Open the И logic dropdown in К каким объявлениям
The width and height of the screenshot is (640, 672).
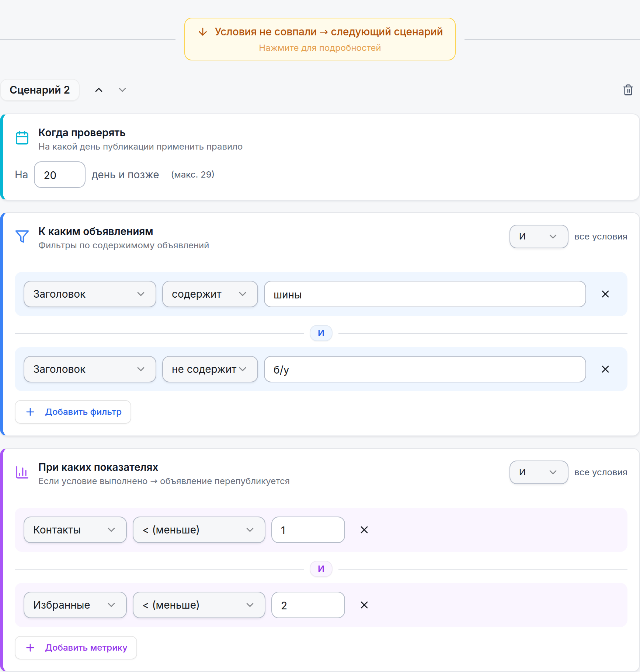[539, 237]
